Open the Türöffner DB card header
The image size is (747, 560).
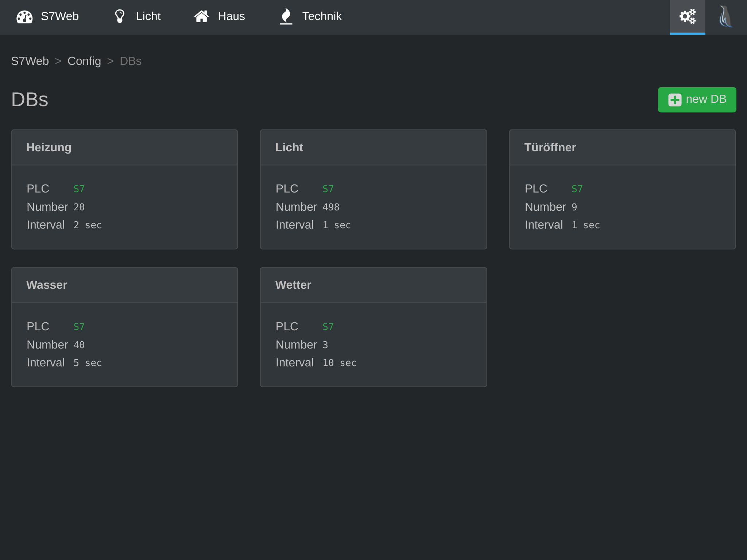(622, 147)
